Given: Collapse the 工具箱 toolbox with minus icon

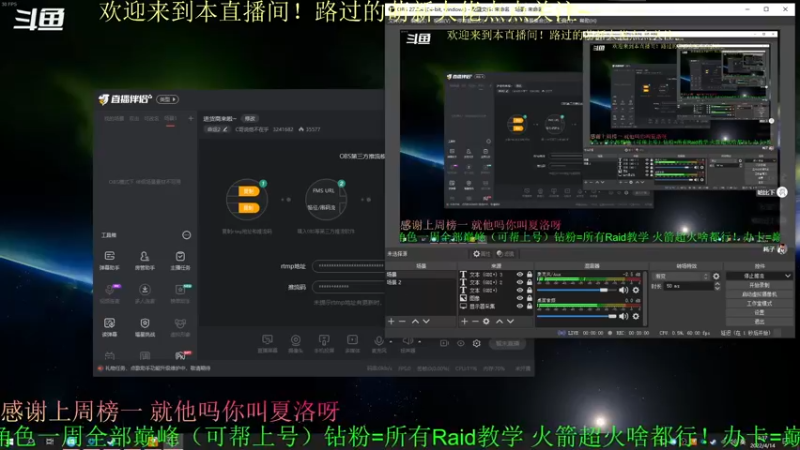Looking at the screenshot, I should pyautogui.click(x=187, y=235).
